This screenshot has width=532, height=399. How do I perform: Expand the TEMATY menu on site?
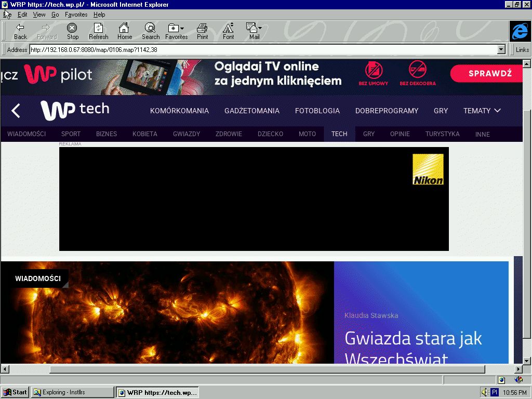coord(482,111)
